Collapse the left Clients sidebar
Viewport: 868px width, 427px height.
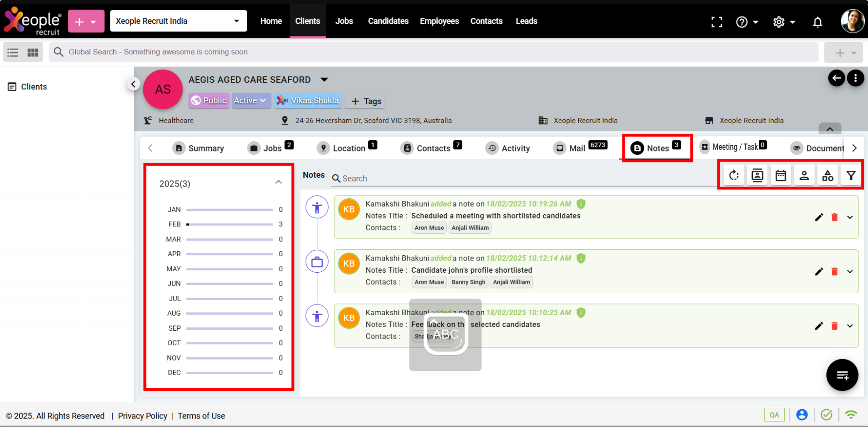(133, 84)
